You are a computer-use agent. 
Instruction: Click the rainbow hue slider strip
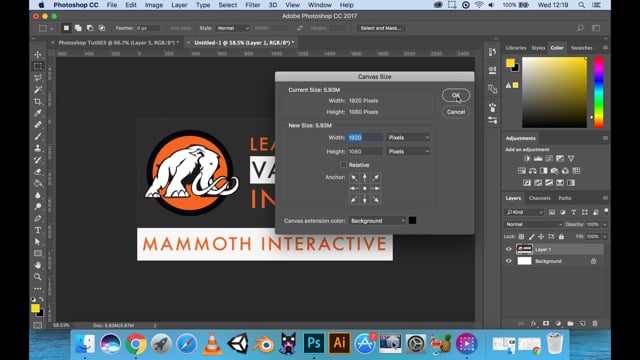pos(598,93)
